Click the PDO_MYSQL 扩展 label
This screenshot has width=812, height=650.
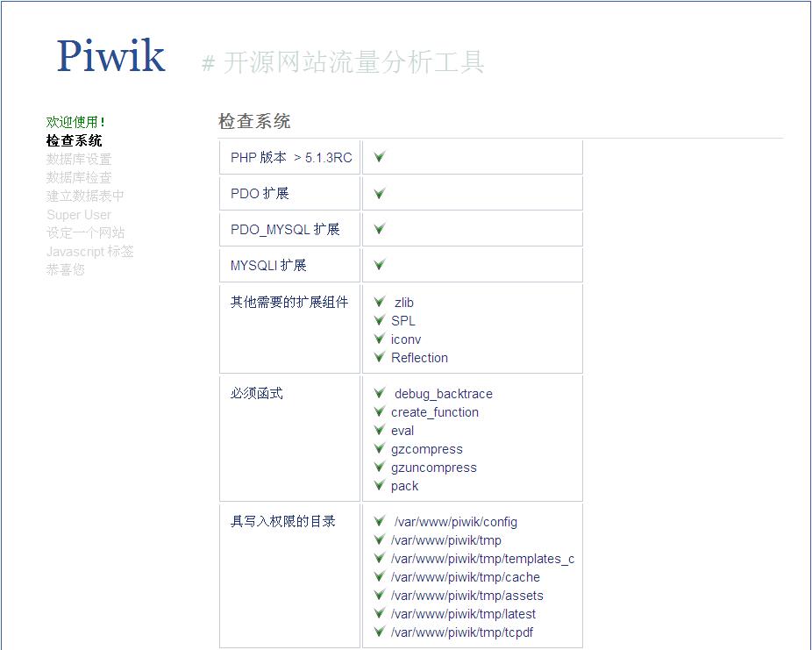pos(285,229)
